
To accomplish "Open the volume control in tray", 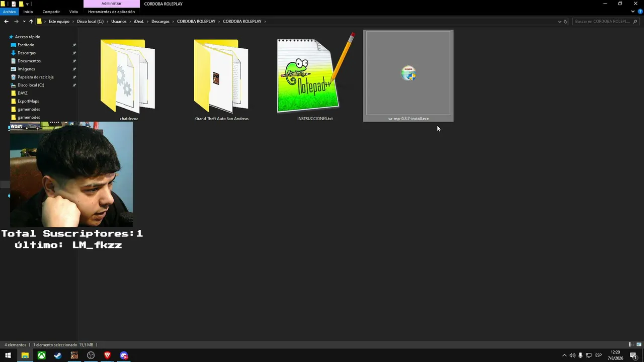I will coord(572,355).
